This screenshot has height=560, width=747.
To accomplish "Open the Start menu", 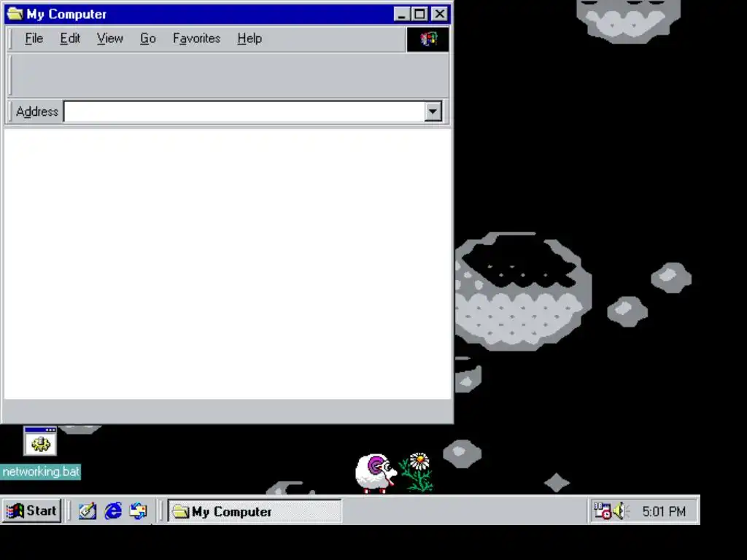I will tap(31, 511).
